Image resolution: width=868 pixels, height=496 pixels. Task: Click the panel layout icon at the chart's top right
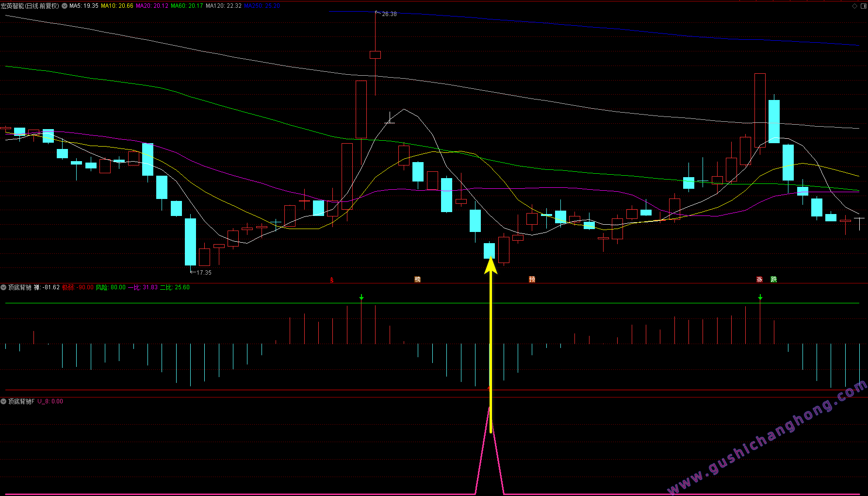(863, 6)
